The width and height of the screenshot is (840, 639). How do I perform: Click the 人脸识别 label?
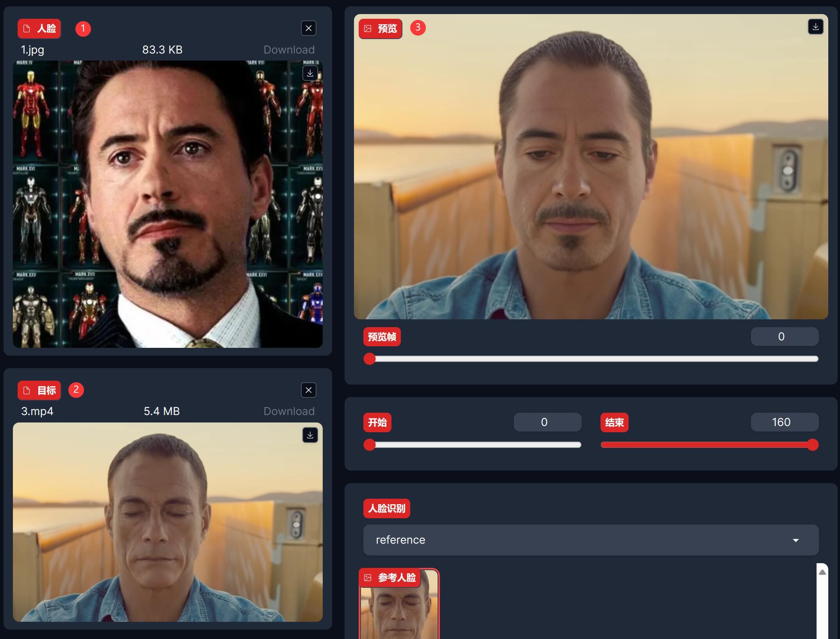click(387, 508)
